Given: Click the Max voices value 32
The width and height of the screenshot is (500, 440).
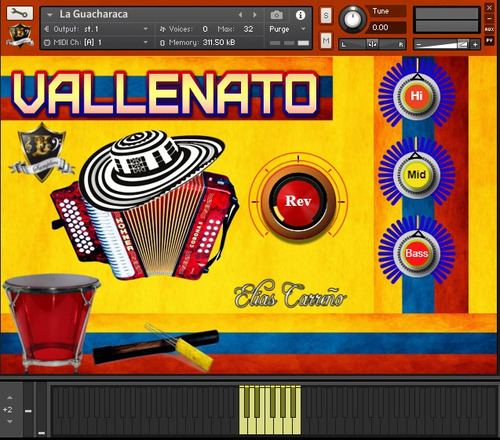Looking at the screenshot, I should (248, 29).
